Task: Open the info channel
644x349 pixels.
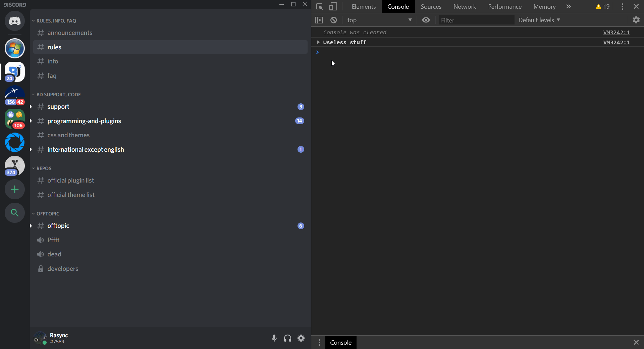Action: (170, 61)
